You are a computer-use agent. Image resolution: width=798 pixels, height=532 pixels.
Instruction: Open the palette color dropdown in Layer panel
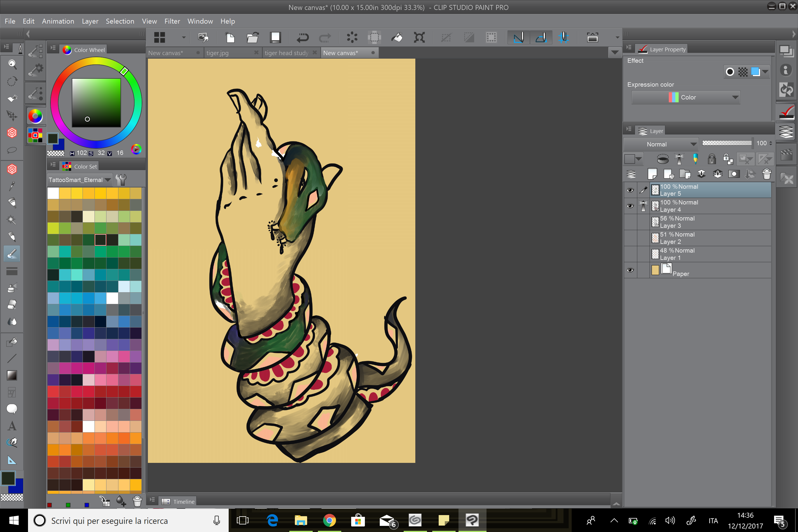633,159
